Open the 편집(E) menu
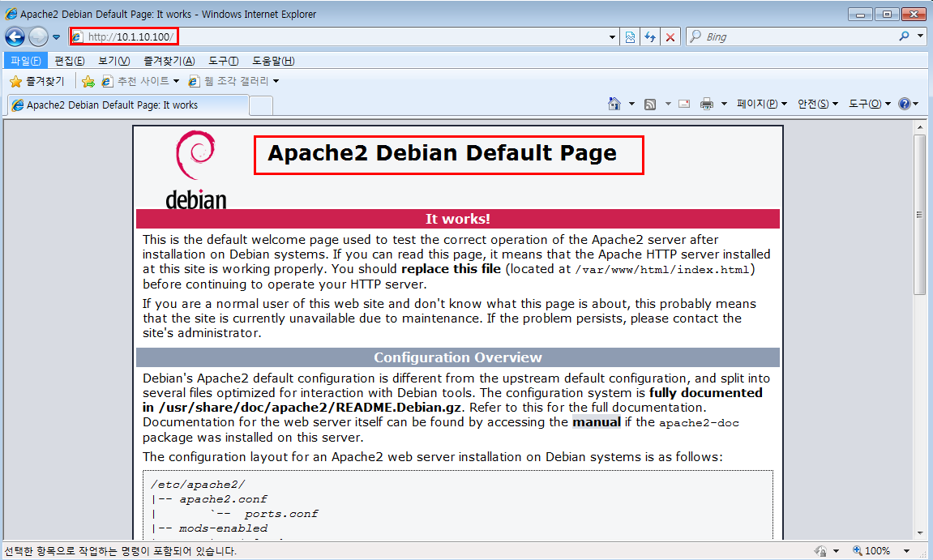This screenshot has height=560, width=933. pos(70,61)
